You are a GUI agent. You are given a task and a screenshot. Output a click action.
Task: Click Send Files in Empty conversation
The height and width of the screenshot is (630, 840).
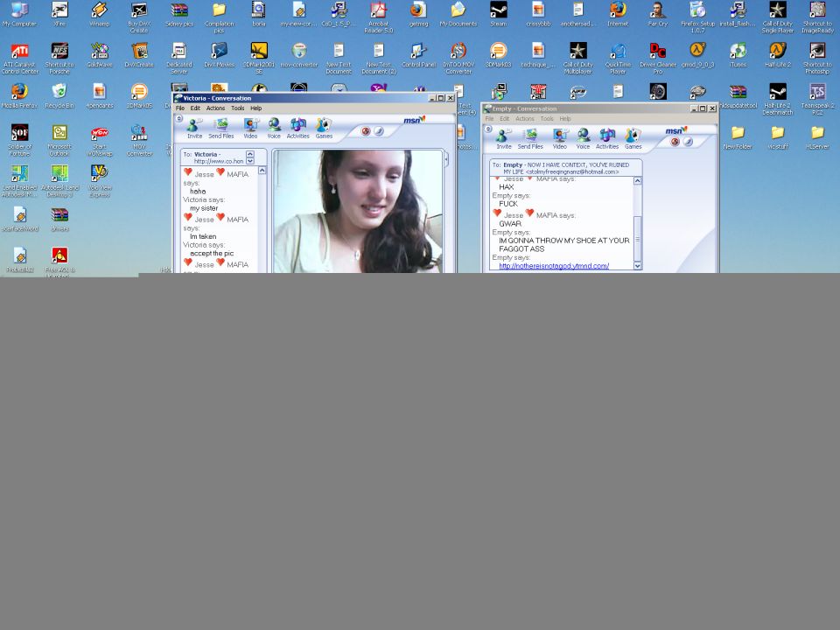[x=530, y=139]
